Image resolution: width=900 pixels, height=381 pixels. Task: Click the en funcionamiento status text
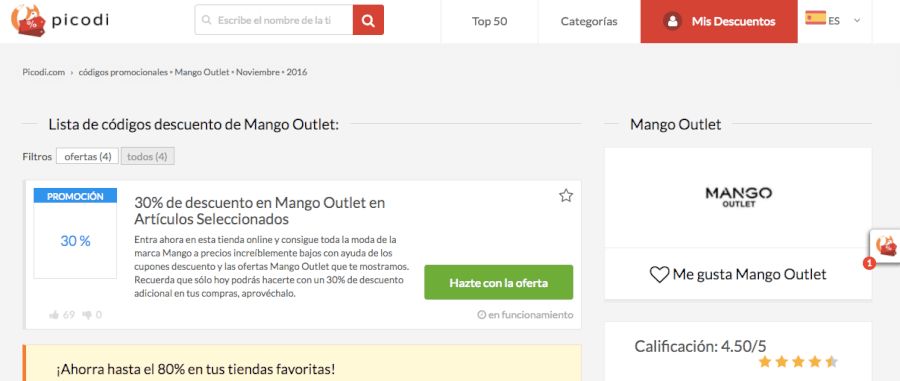pyautogui.click(x=530, y=315)
